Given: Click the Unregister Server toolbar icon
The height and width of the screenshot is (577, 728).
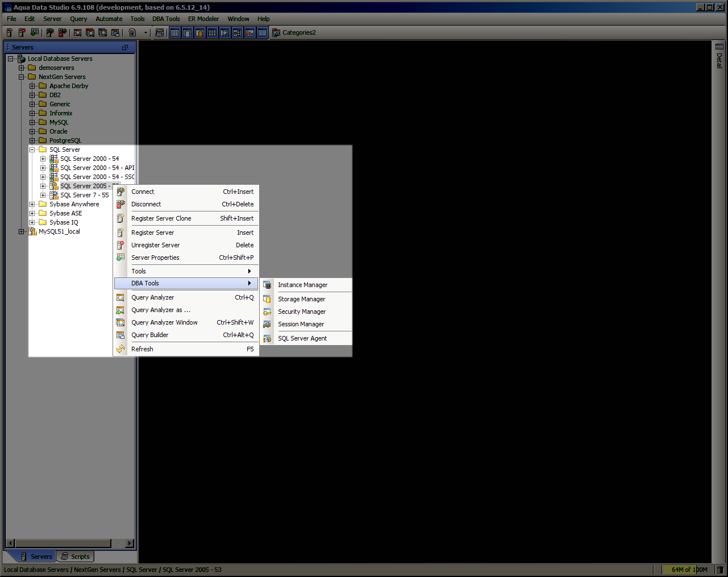Looking at the screenshot, I should (22, 32).
